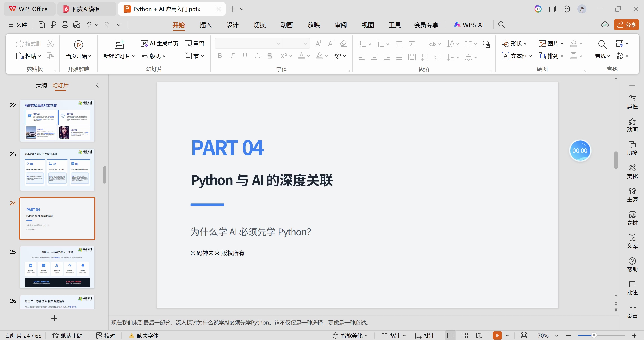Expand the font color dropdown arrow
This screenshot has width=644, height=340.
pyautogui.click(x=309, y=56)
